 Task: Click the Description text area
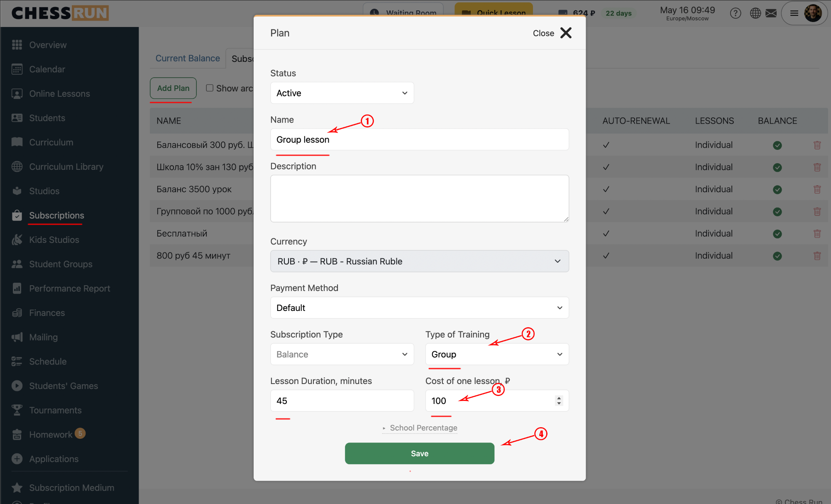[419, 198]
